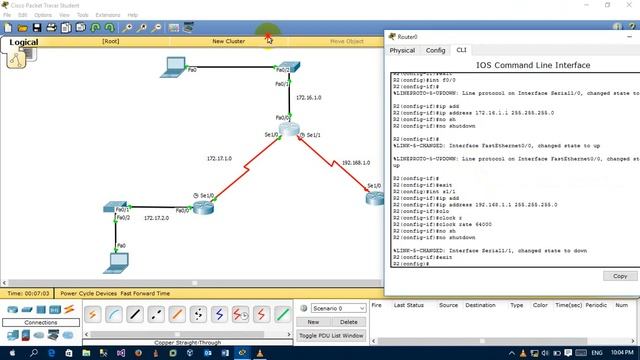Click the Print toolbar icon
The width and height of the screenshot is (640, 360).
[51, 28]
